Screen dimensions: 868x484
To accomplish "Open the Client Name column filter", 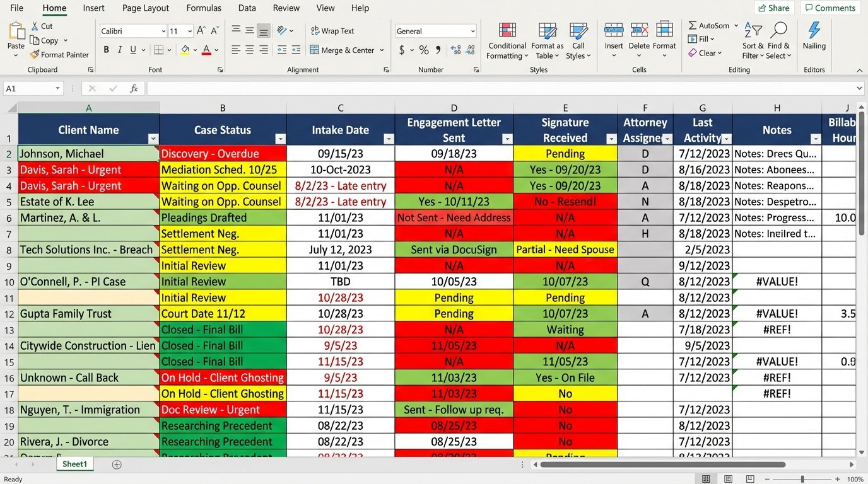I will (153, 139).
